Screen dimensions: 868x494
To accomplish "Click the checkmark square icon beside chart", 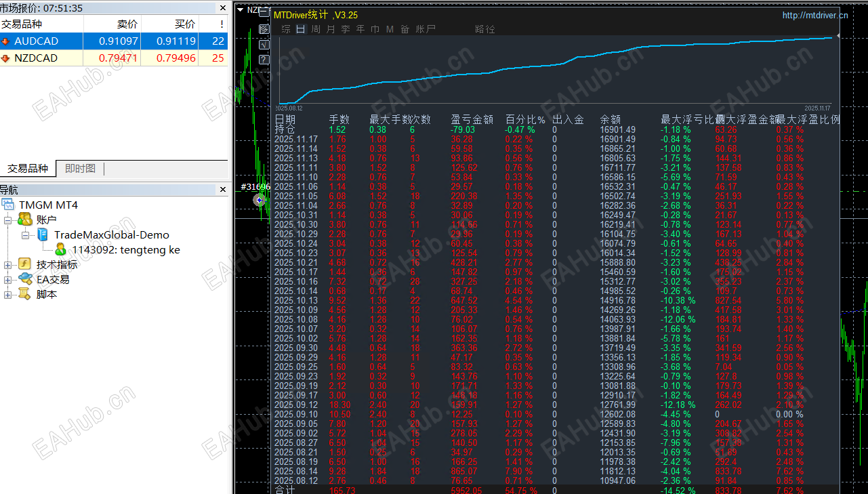I will (x=264, y=45).
